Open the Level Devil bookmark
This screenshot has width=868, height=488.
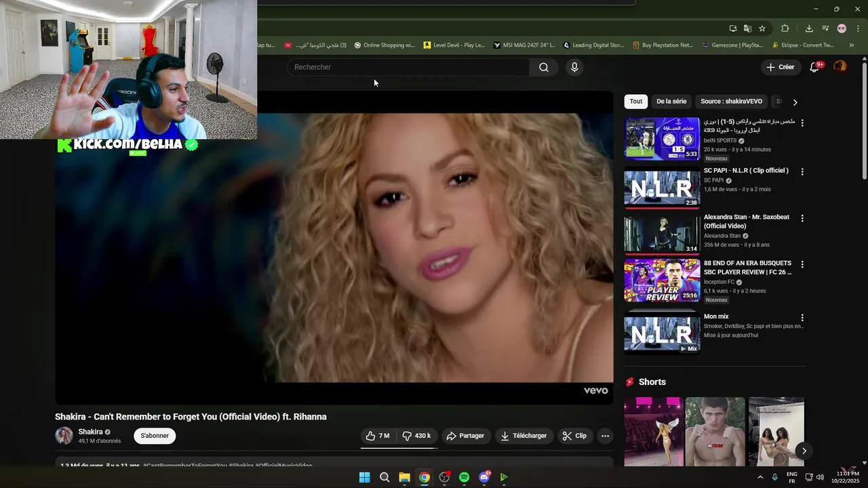click(x=454, y=45)
